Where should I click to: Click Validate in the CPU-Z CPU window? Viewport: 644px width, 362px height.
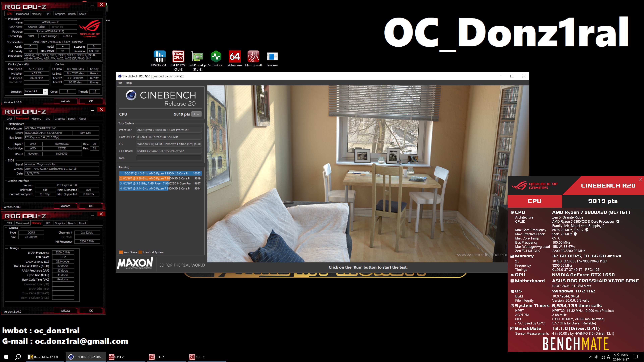(66, 101)
